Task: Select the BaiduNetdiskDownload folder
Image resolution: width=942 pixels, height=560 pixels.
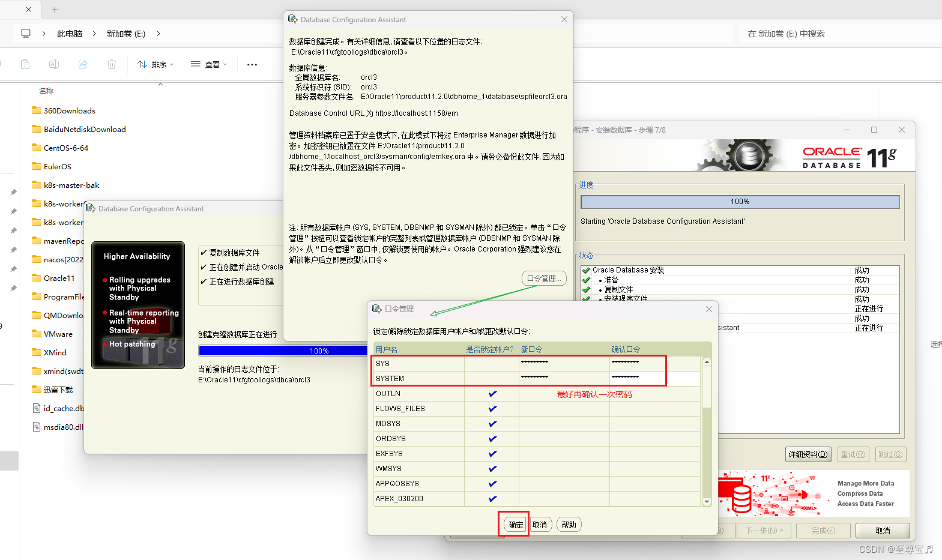Action: pos(79,129)
